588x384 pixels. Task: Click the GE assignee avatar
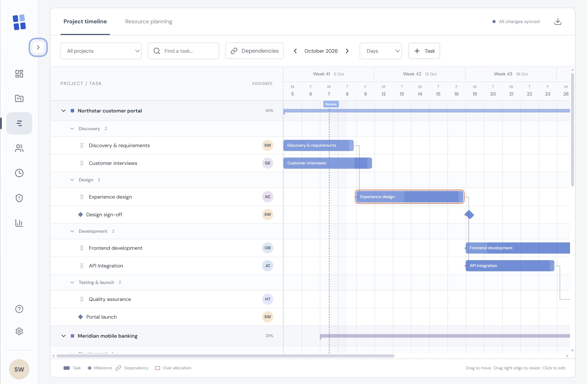(267, 163)
